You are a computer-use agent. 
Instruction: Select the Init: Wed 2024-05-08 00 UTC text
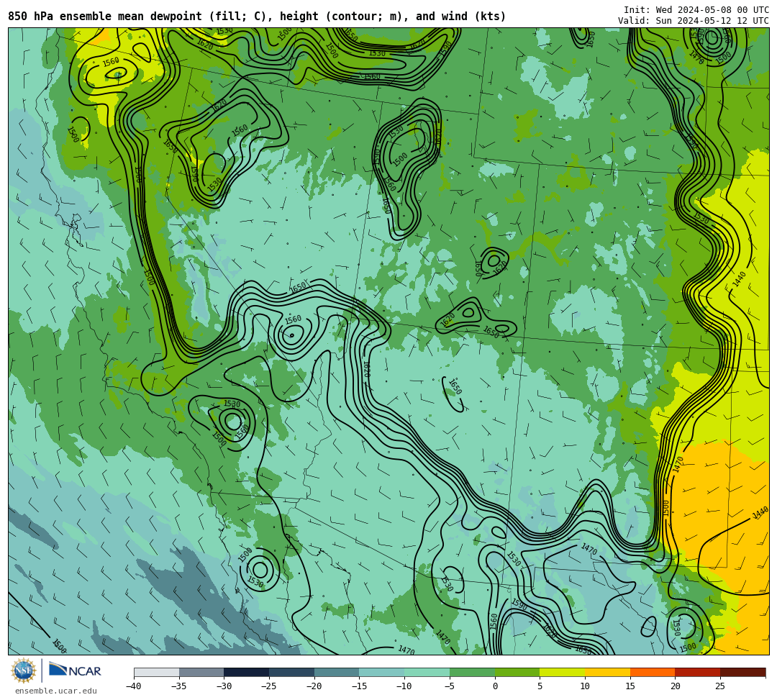696,10
